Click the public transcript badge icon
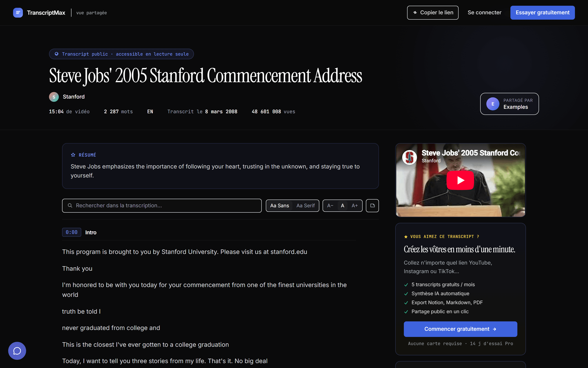Viewport: 588px width, 368px height. tap(56, 54)
